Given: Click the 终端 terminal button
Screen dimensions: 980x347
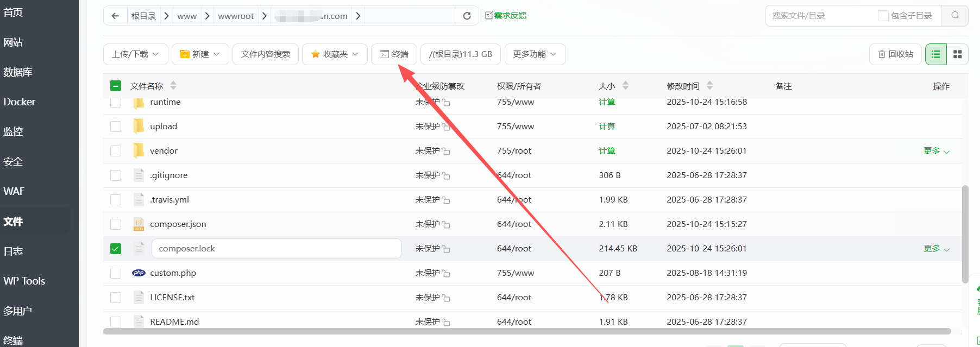Looking at the screenshot, I should tap(394, 54).
